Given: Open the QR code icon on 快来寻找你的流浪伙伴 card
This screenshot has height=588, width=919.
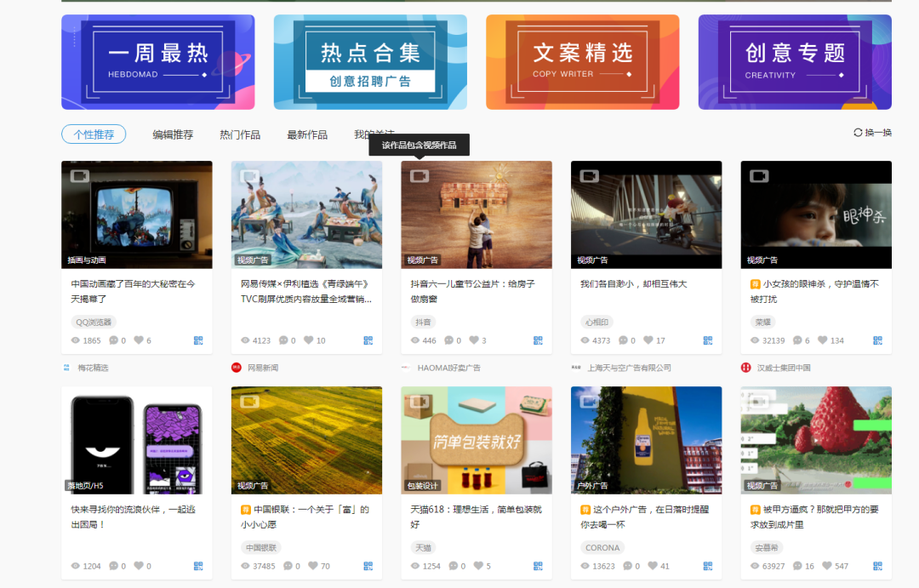Looking at the screenshot, I should [x=198, y=567].
